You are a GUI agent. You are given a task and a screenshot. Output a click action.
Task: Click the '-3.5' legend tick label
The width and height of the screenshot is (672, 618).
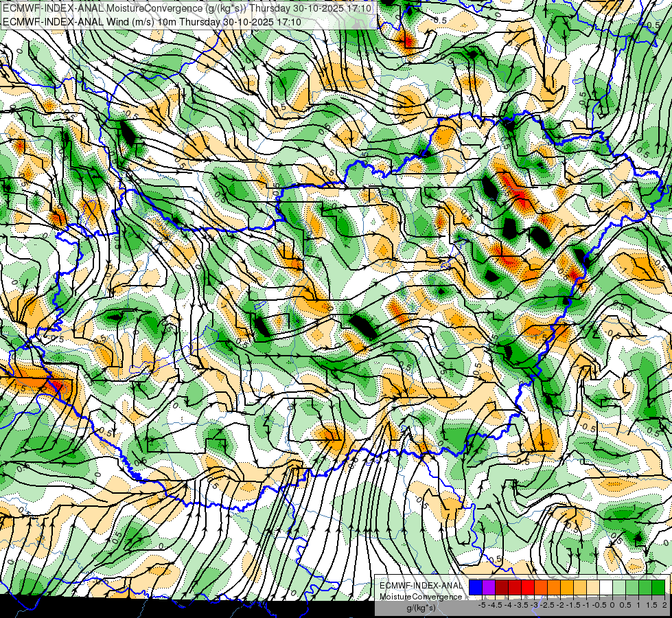click(x=521, y=605)
